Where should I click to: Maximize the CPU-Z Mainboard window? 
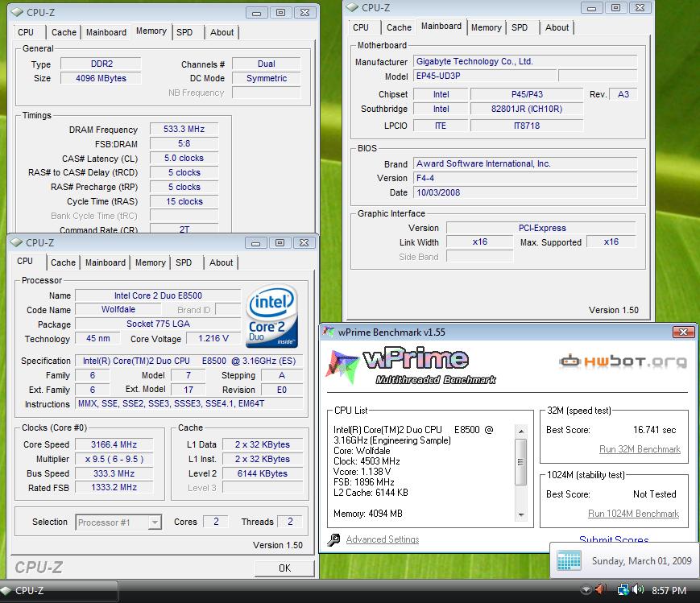615,7
